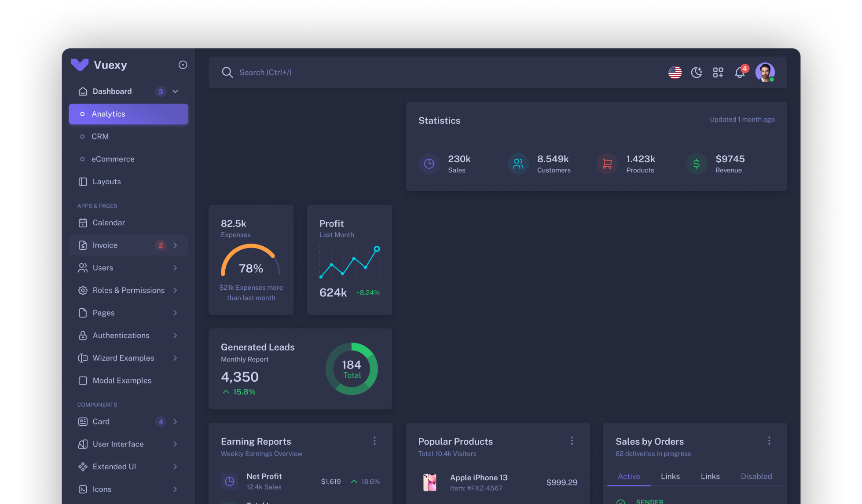
Task: Expand the Invoice submenu chevron
Action: coord(175,245)
